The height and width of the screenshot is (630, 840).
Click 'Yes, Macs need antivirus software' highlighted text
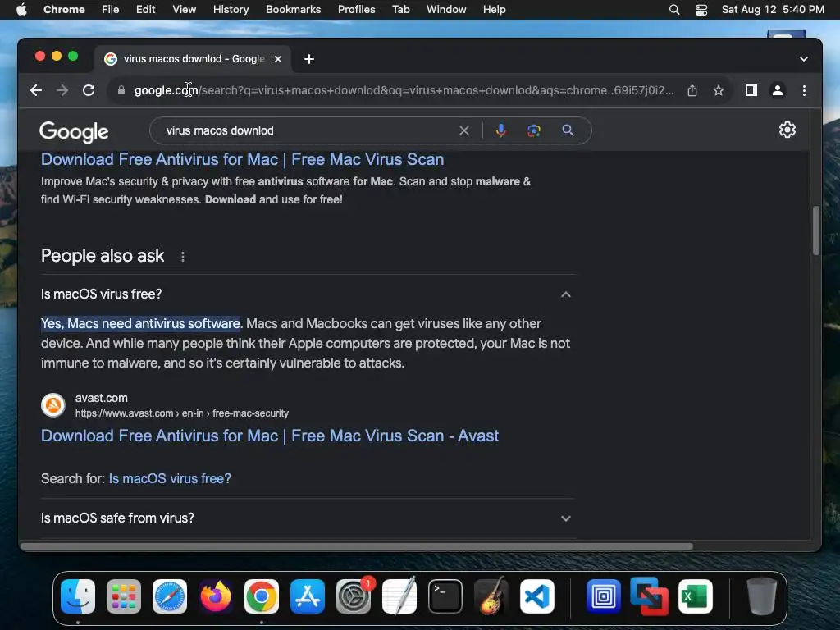pyautogui.click(x=140, y=323)
